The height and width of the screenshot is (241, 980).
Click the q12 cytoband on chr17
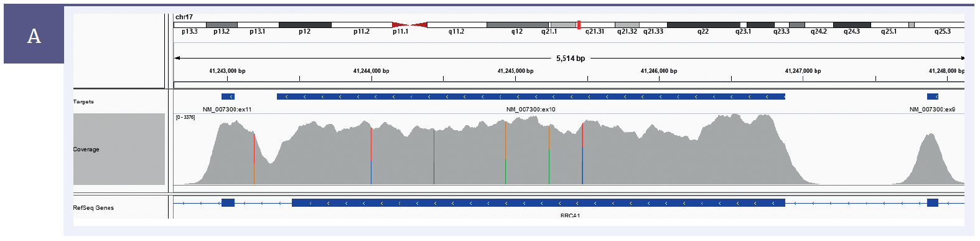click(517, 25)
